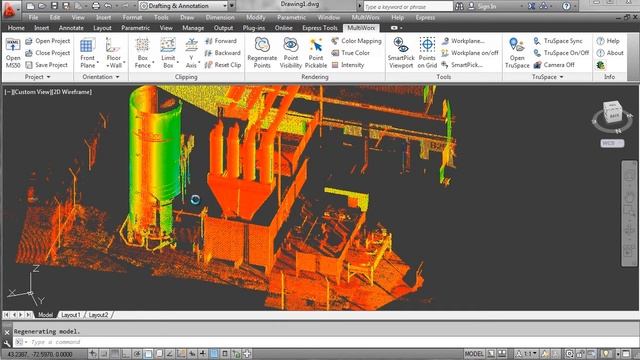
Task: Click Regenerate Points
Action: click(x=262, y=53)
